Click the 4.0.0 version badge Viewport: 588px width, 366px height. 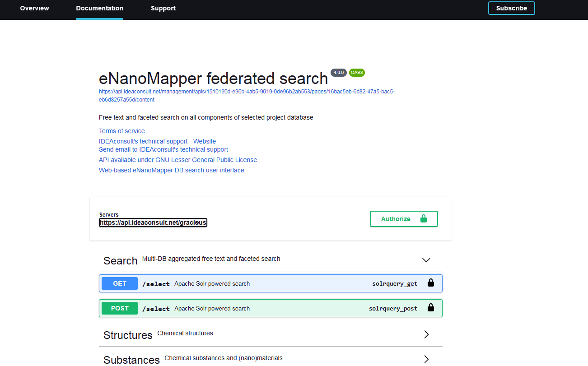338,73
